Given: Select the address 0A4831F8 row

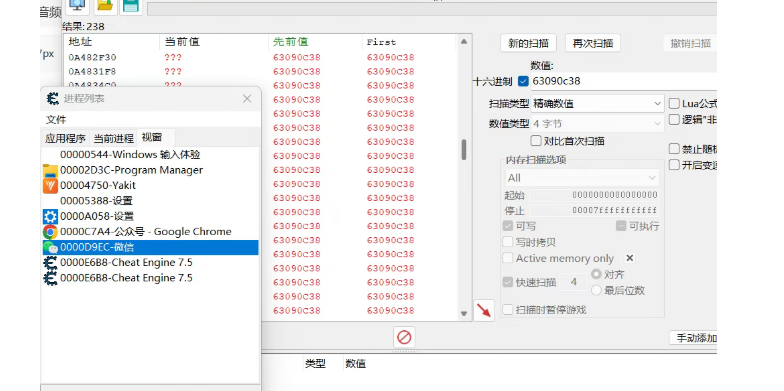Looking at the screenshot, I should click(260, 72).
